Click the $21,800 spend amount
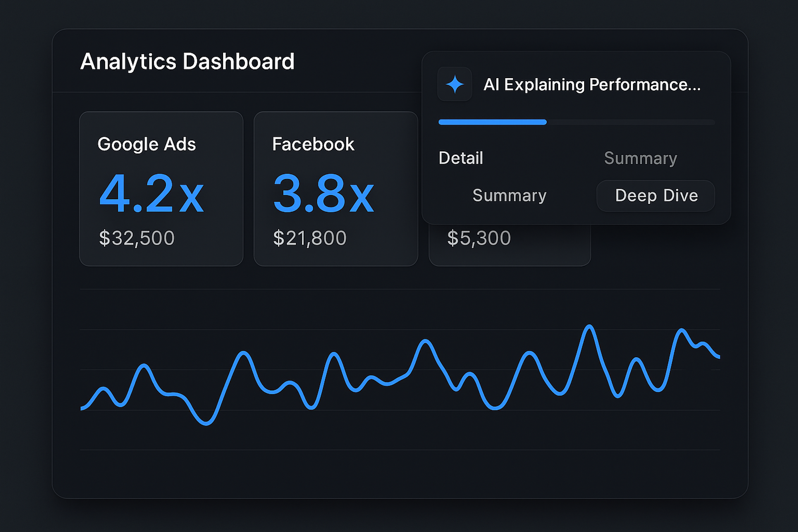Image resolution: width=798 pixels, height=532 pixels. click(310, 238)
